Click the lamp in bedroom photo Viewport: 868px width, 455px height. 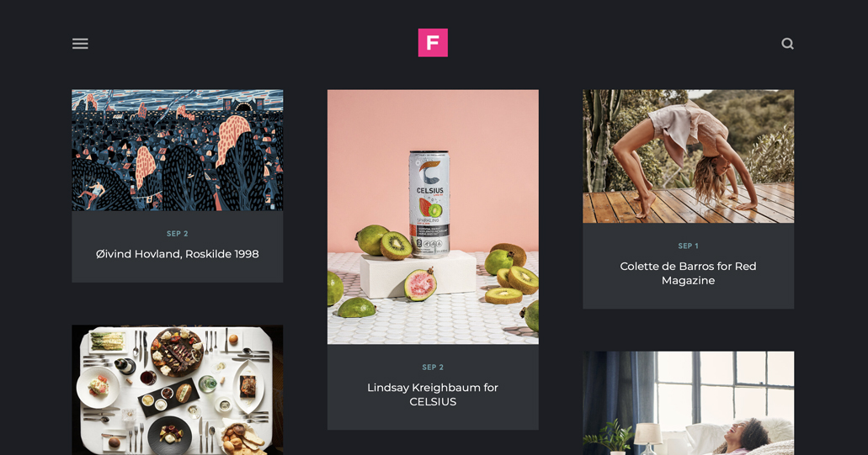[x=648, y=438]
